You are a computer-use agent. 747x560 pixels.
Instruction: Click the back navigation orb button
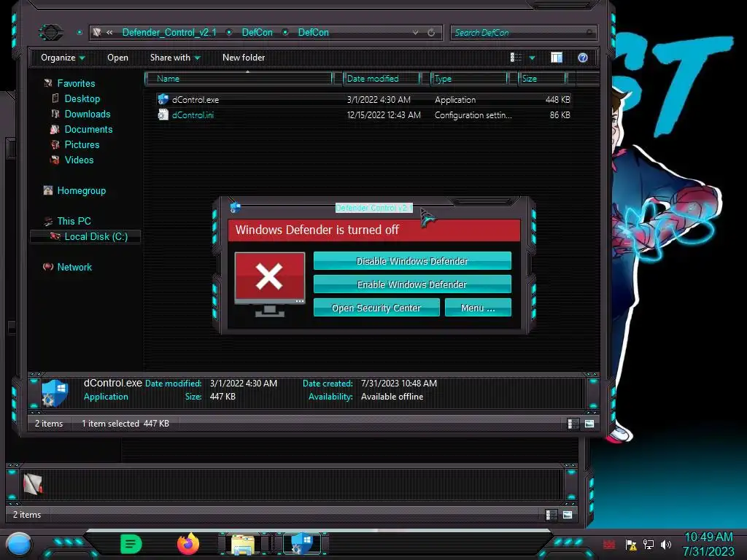(51, 32)
